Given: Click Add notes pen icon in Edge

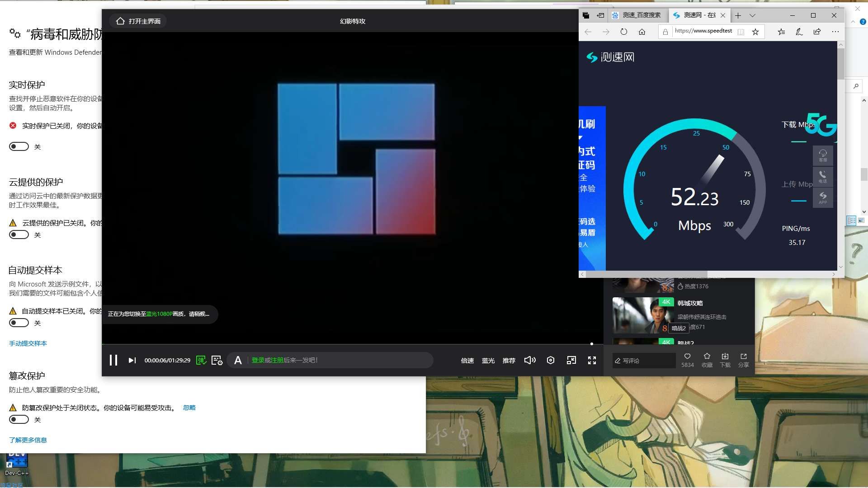Looking at the screenshot, I should click(x=799, y=32).
